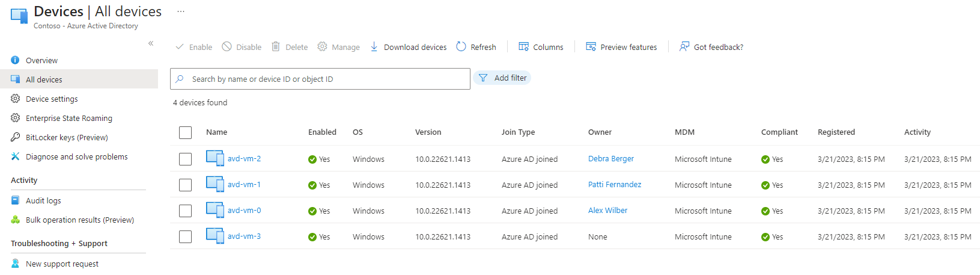Click the green Enabled check for avd-vm-2

312,159
